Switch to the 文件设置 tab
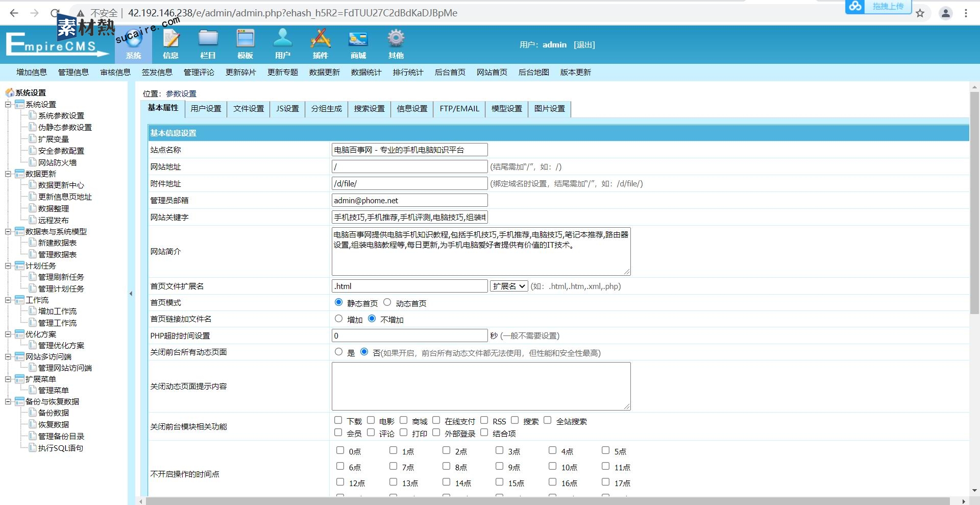The width and height of the screenshot is (980, 505). [249, 109]
